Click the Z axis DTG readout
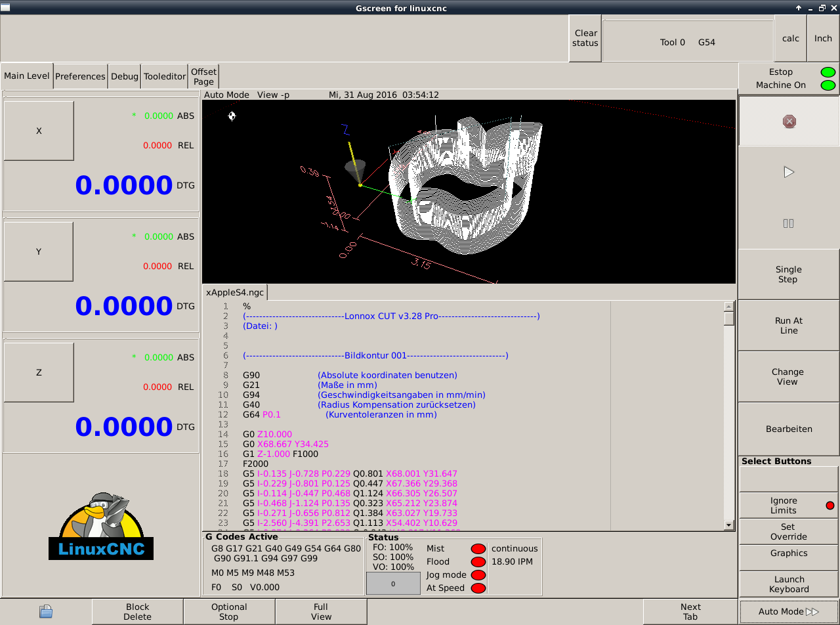This screenshot has width=840, height=625. pyautogui.click(x=124, y=427)
